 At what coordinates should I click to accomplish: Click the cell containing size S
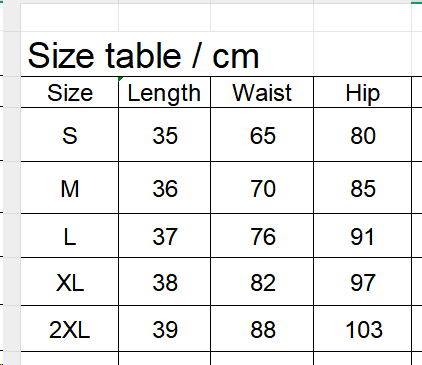click(70, 135)
